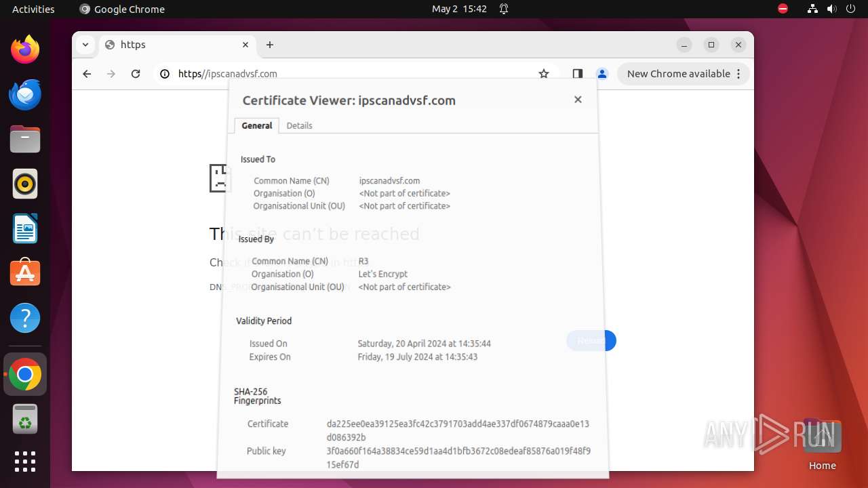Open the Help icon in the dock
This screenshot has height=488, width=868.
click(x=25, y=318)
